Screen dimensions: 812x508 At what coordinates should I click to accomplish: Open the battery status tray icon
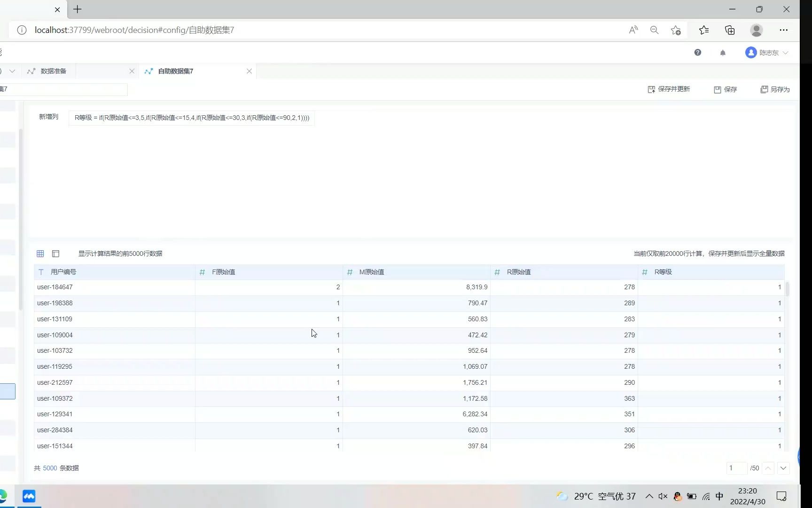tap(692, 496)
